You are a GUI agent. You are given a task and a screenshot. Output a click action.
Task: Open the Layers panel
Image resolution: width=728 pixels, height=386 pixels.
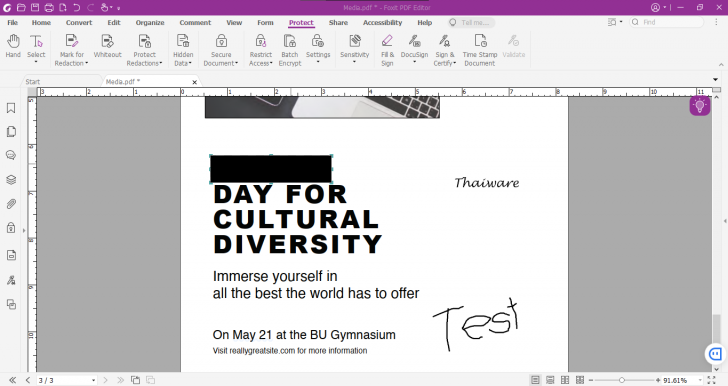pyautogui.click(x=11, y=180)
